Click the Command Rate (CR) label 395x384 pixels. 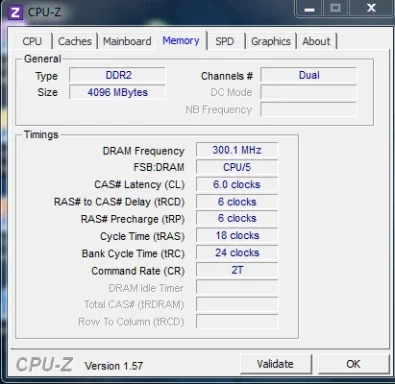point(138,271)
